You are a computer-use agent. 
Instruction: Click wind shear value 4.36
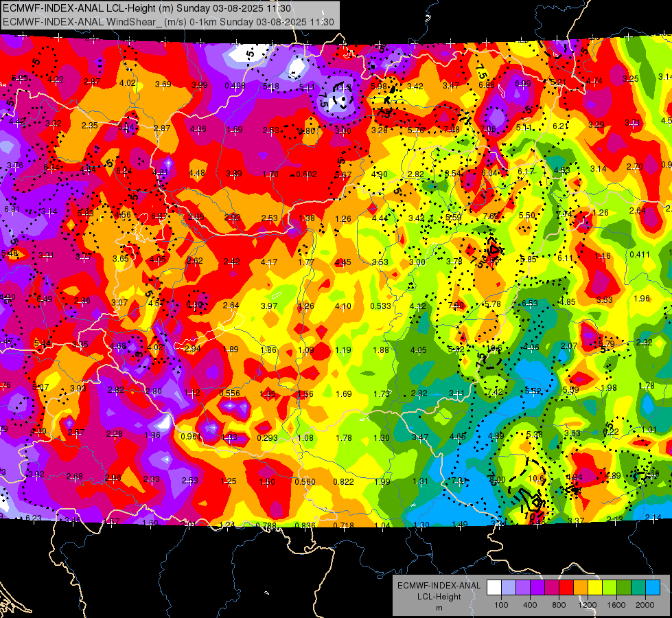coord(198,128)
